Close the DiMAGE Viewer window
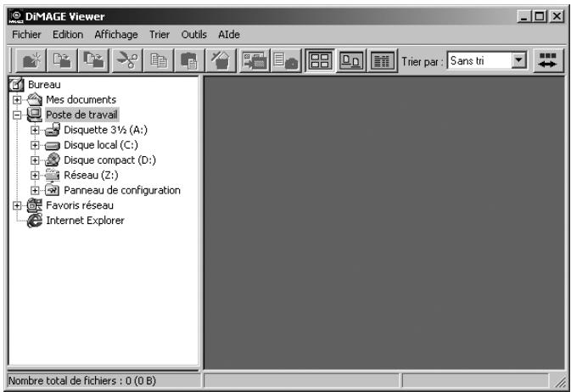This screenshot has height=392, width=571. 557,16
